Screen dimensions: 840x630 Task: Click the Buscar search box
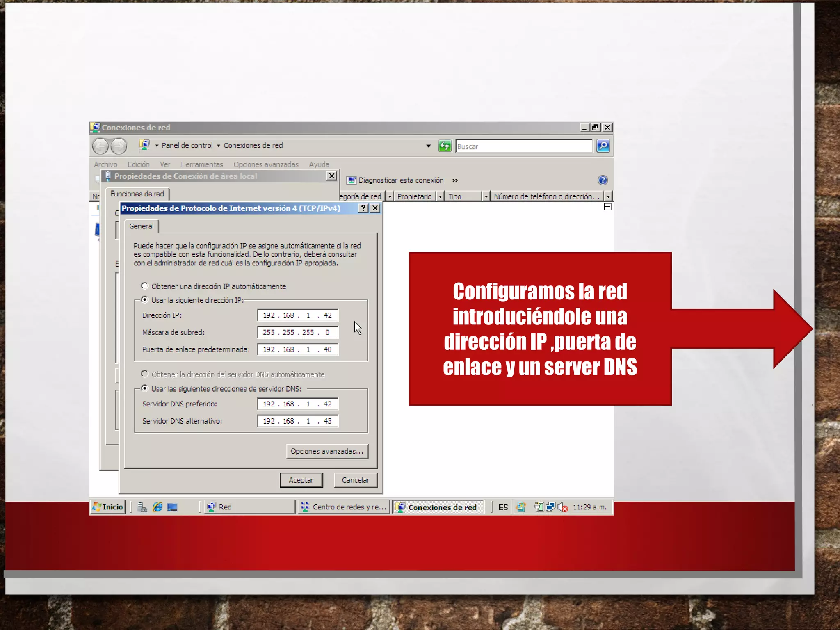coord(524,146)
